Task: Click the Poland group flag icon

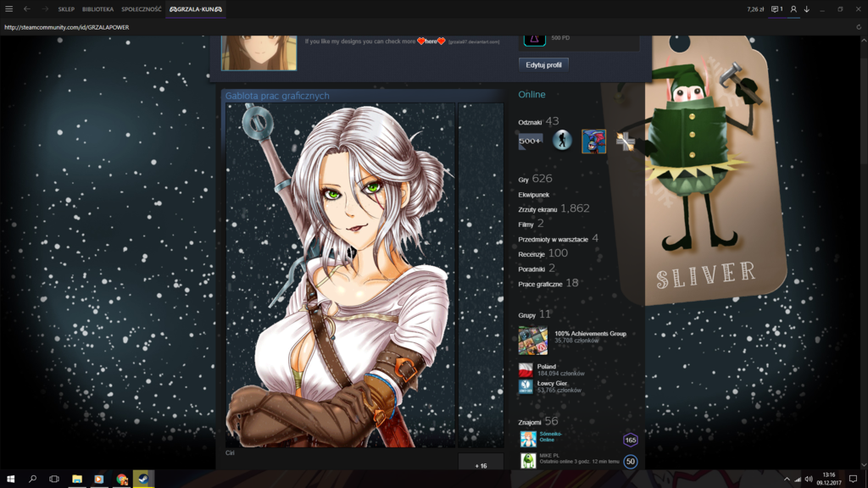Action: click(526, 369)
